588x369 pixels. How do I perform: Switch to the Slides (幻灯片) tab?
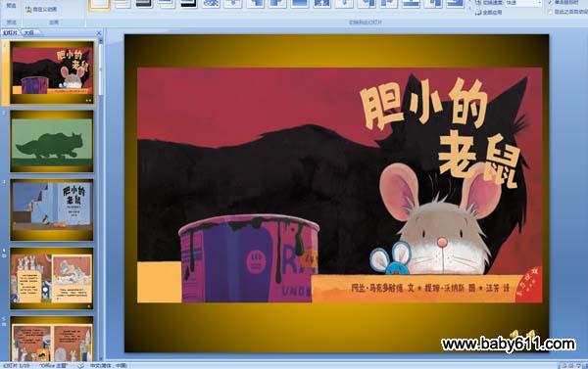click(x=10, y=33)
